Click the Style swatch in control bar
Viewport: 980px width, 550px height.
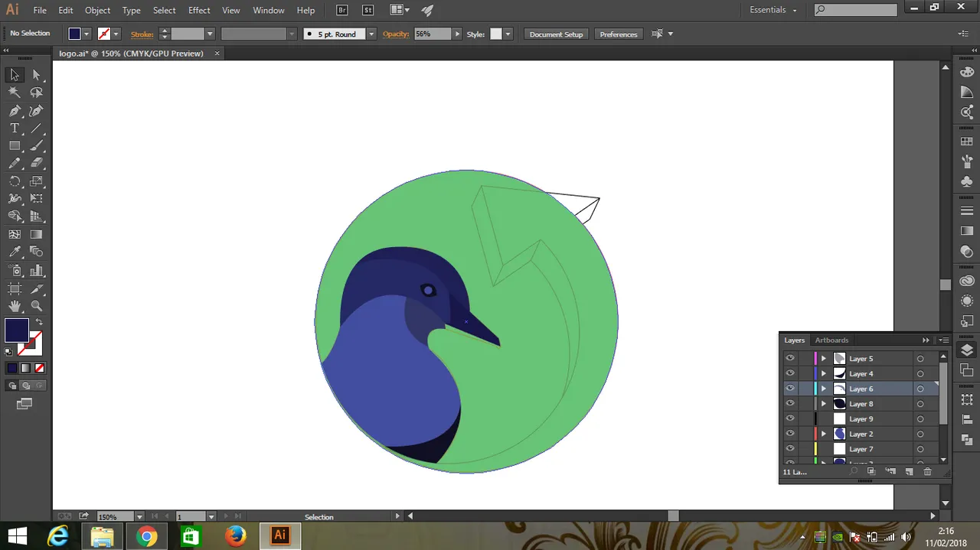click(x=495, y=34)
